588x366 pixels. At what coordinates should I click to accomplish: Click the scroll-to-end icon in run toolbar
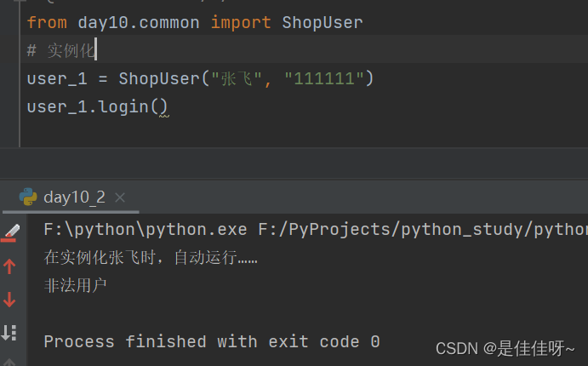point(9,333)
